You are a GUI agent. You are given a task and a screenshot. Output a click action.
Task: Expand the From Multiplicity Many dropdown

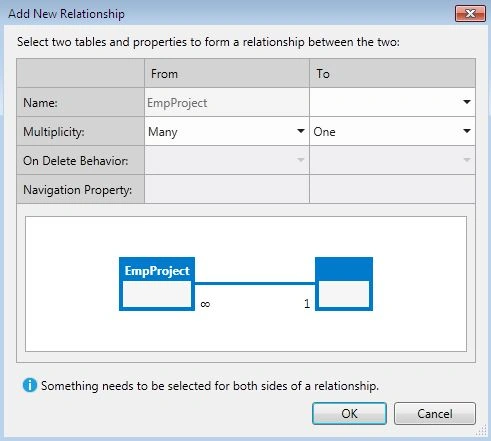click(x=227, y=131)
